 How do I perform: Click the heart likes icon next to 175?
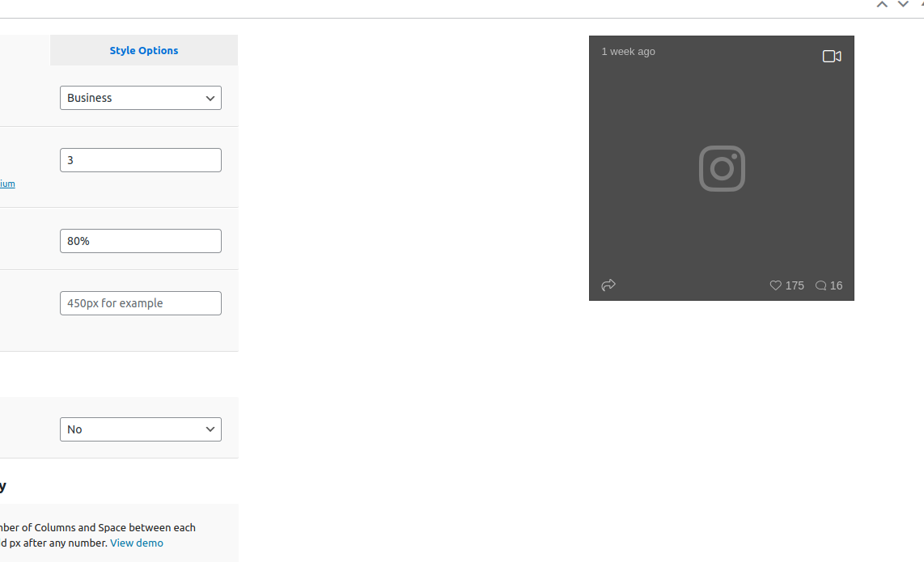[775, 285]
